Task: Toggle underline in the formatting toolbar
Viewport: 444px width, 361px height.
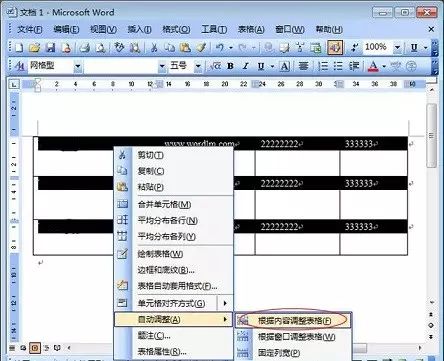Action: pos(261,66)
